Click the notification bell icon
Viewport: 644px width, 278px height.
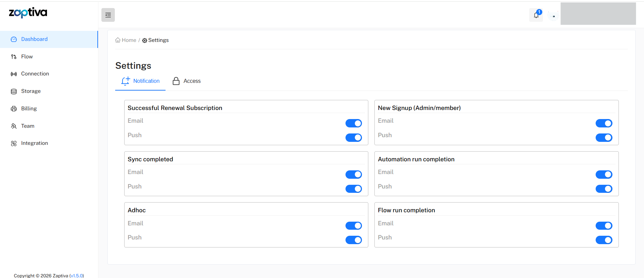point(536,15)
